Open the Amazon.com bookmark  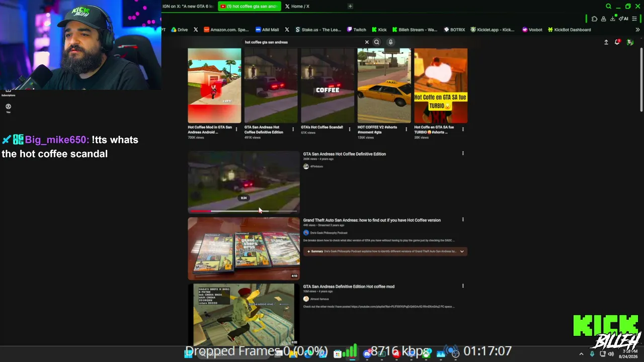coord(226,30)
